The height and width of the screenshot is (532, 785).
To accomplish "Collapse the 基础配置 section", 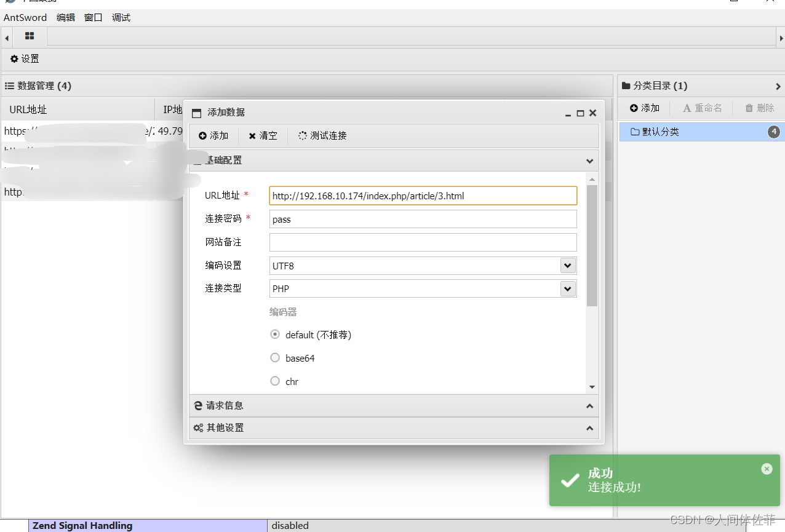I will pyautogui.click(x=589, y=161).
